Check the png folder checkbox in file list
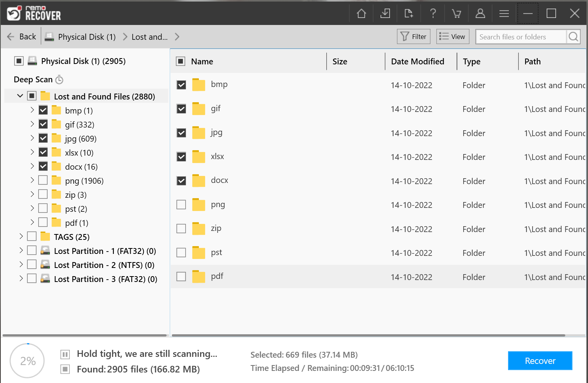The image size is (588, 383). pos(181,205)
